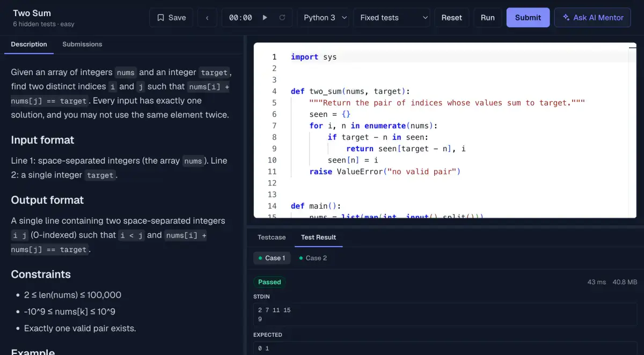Run the code with the Run button
The height and width of the screenshot is (355, 644).
tap(488, 18)
